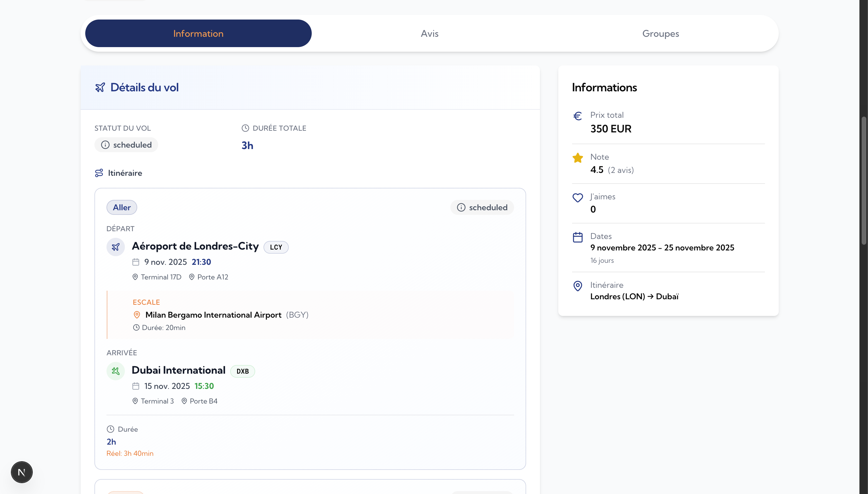Viewport: 868px width, 494px height.
Task: Click the calendar icon beside 15 nov. 2025
Action: pos(135,386)
